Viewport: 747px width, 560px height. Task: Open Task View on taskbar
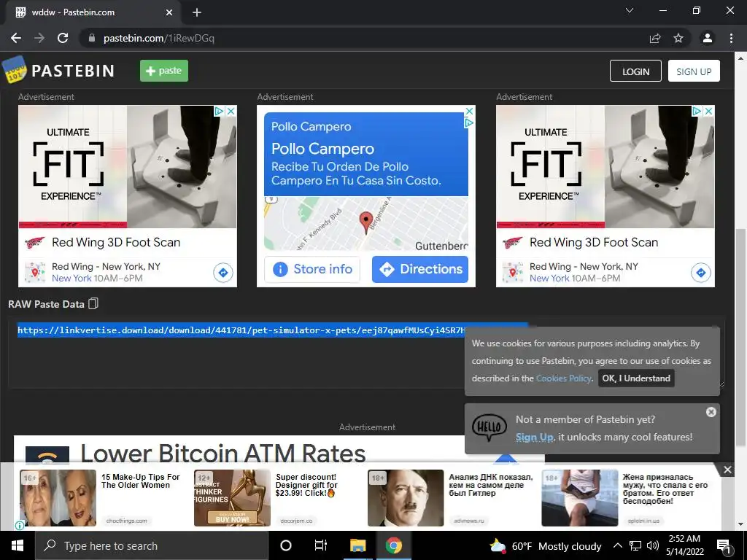(321, 545)
